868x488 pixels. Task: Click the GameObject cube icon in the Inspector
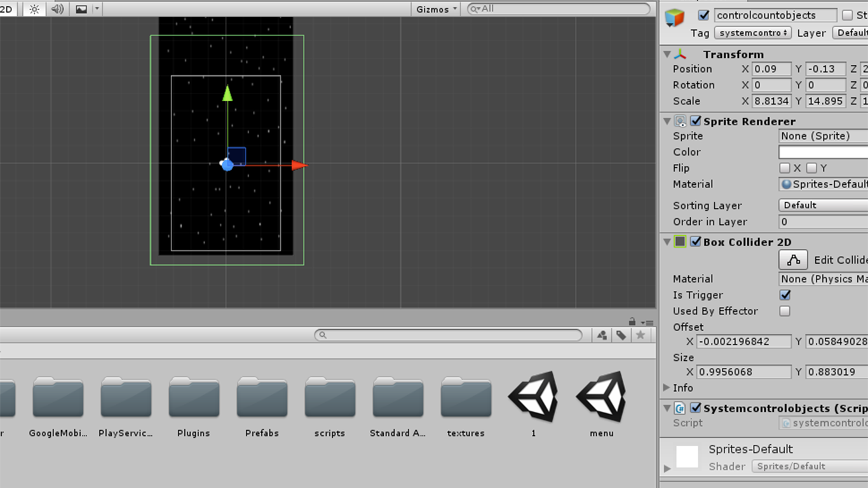click(x=675, y=18)
